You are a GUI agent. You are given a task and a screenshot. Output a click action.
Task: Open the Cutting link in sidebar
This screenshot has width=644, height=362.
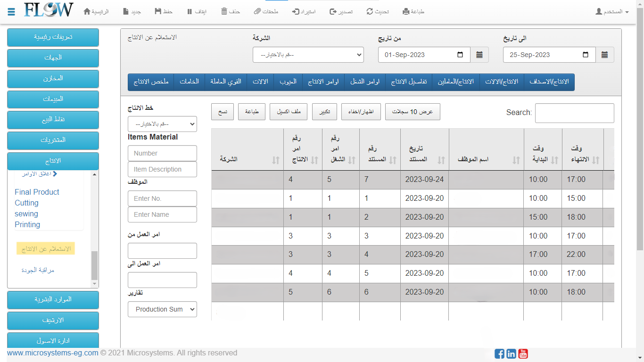point(26,203)
